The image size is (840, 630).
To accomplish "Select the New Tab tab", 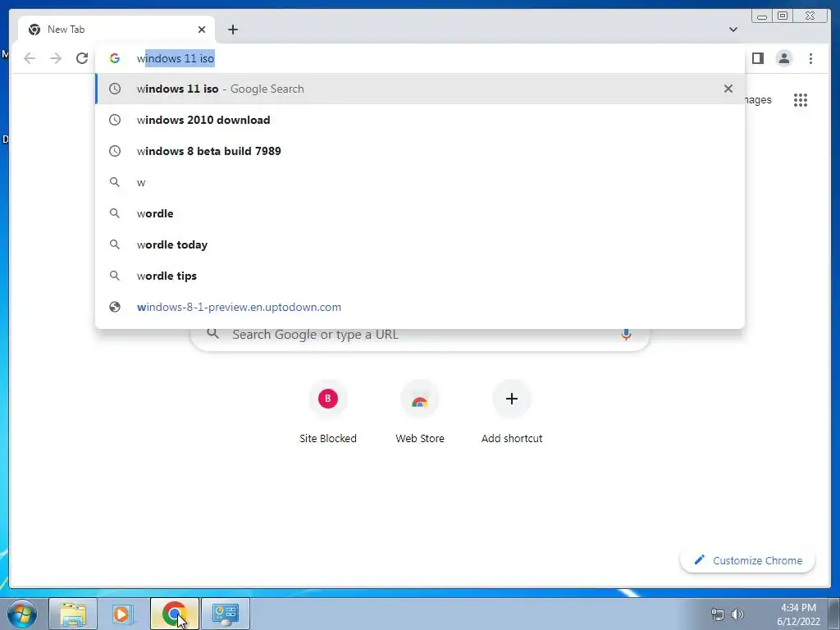I will click(x=116, y=30).
